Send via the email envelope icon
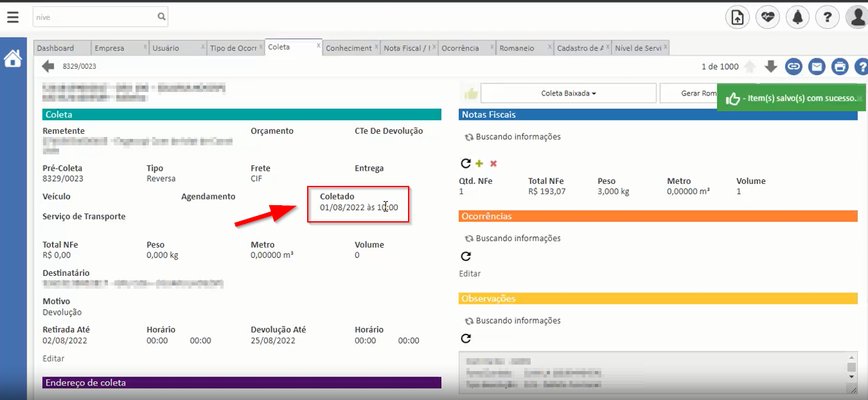The width and height of the screenshot is (868, 400). pyautogui.click(x=817, y=66)
